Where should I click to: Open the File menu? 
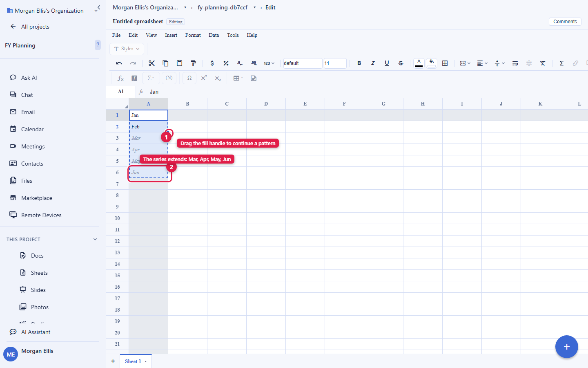coord(116,35)
